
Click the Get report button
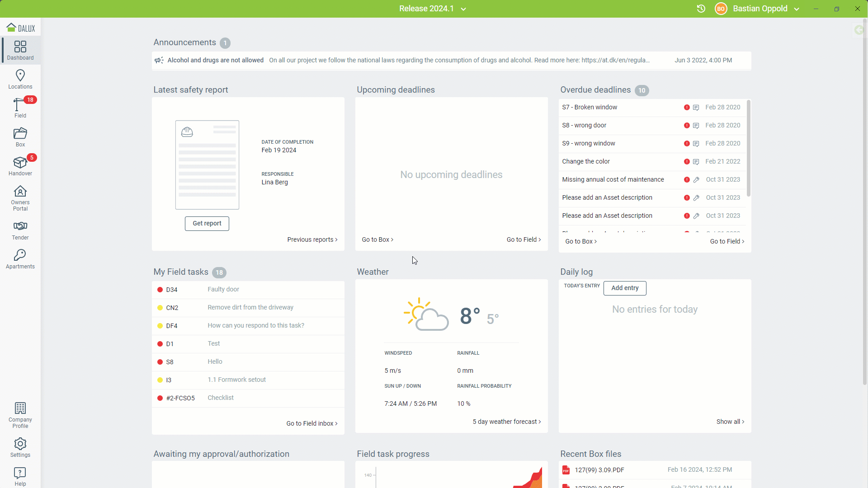pos(207,223)
